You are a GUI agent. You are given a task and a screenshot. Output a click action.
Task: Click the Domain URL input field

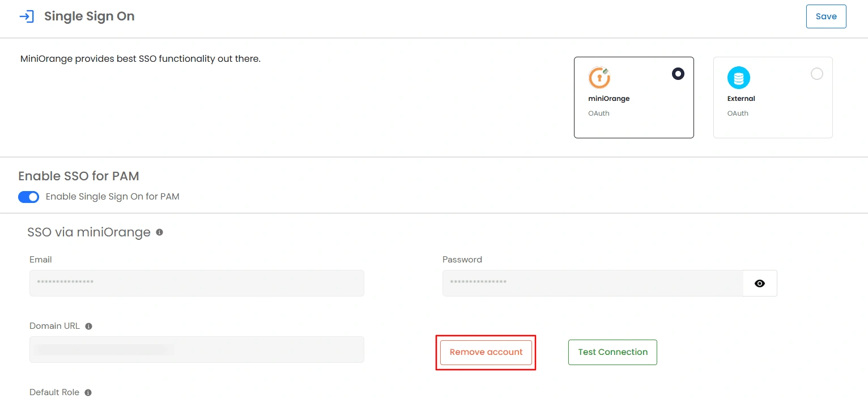click(197, 349)
